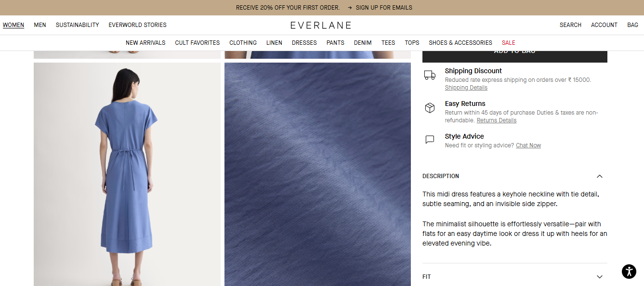This screenshot has width=644, height=286.
Task: Open Shoes & Accessories category
Action: click(460, 43)
